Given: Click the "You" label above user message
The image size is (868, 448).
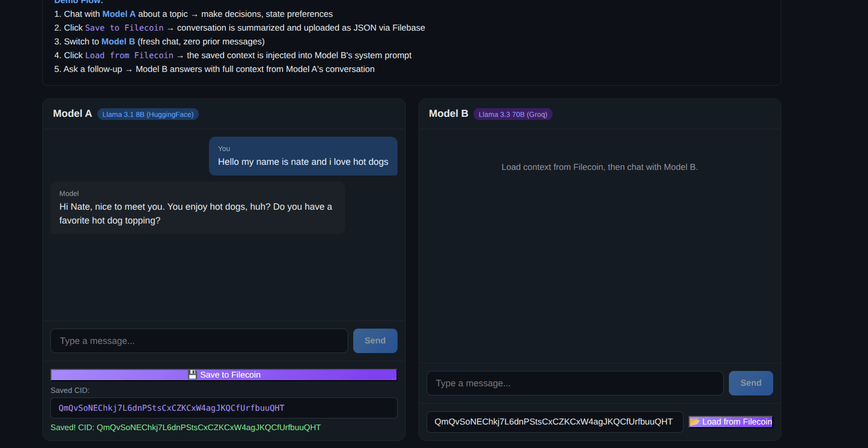Looking at the screenshot, I should (224, 148).
